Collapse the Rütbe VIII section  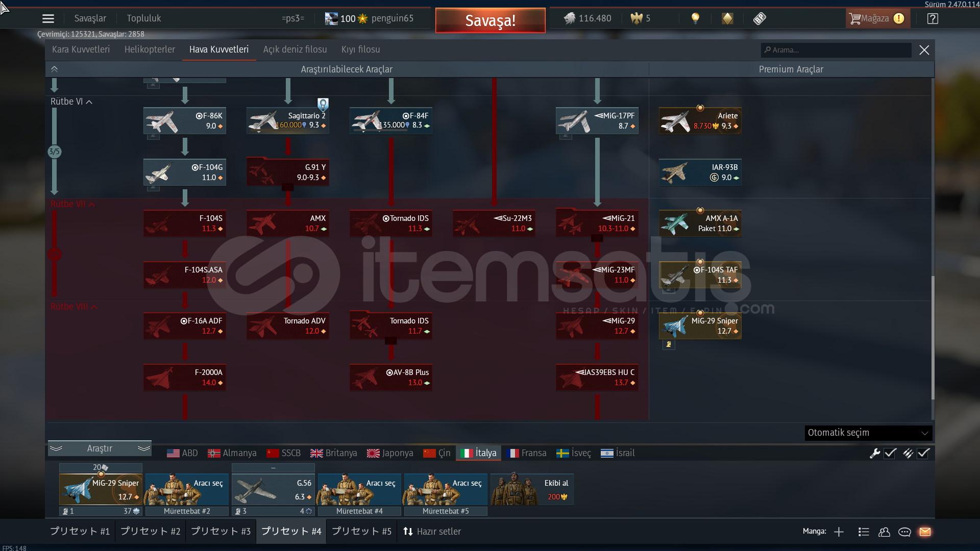[74, 307]
